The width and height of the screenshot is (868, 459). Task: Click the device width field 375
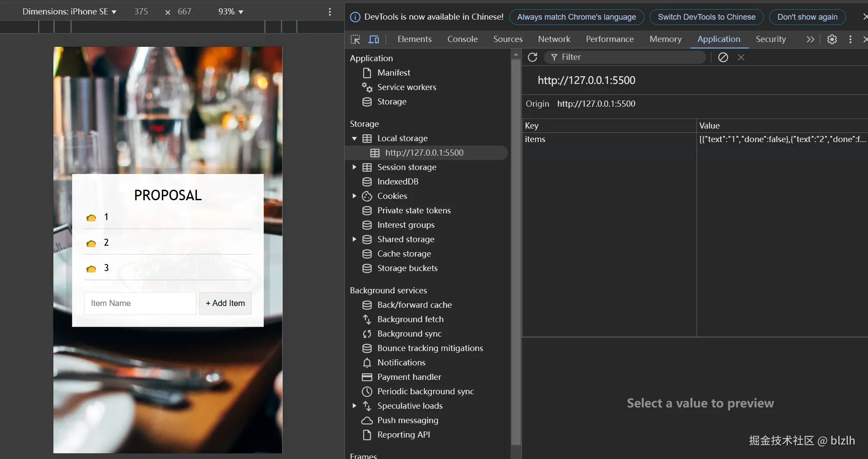[141, 12]
